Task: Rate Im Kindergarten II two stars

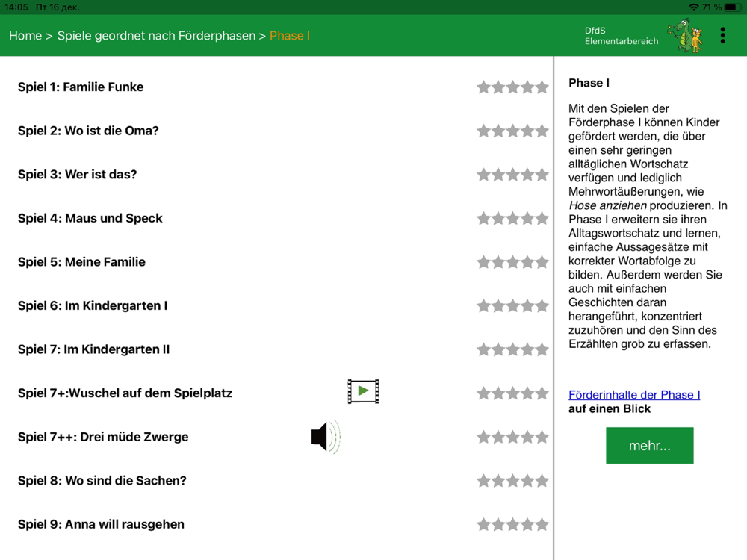Action: [498, 349]
